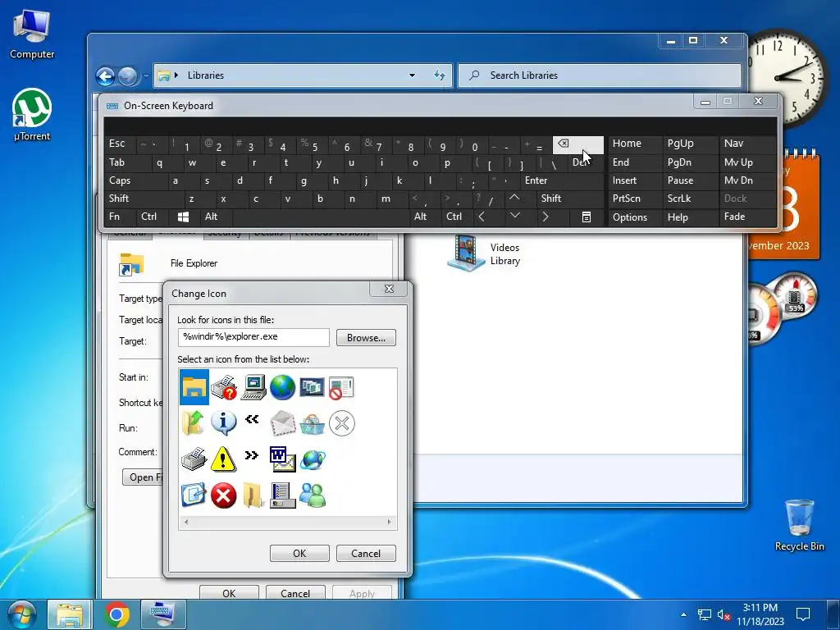The width and height of the screenshot is (840, 630).
Task: Click the icon file path input field
Action: click(x=253, y=337)
